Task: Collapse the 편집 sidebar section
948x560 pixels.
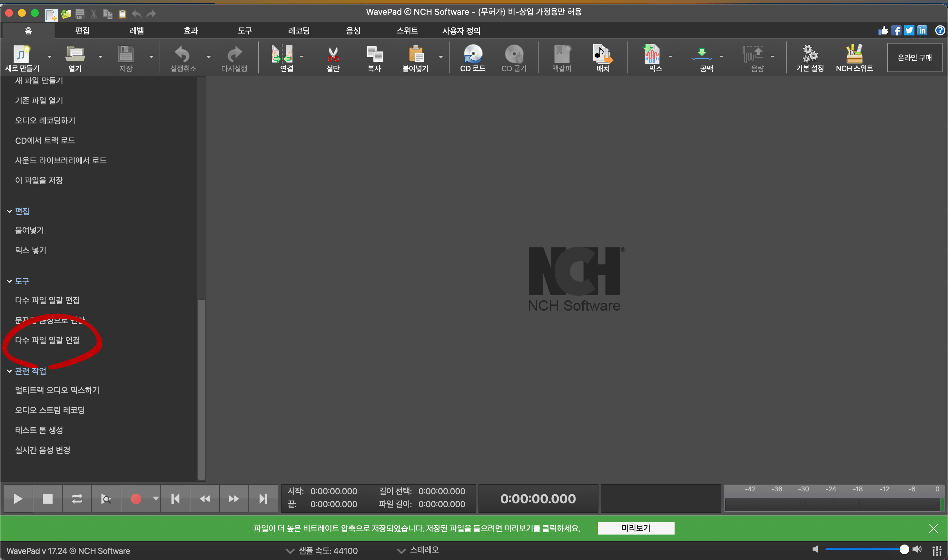Action: point(9,211)
